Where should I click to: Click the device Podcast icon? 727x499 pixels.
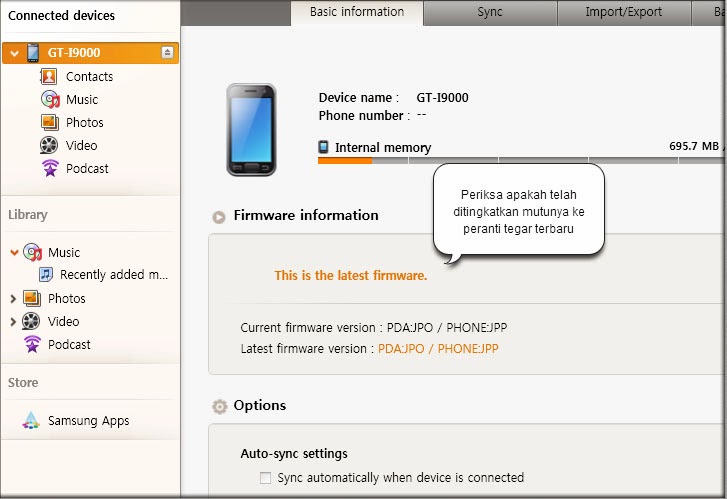[50, 168]
